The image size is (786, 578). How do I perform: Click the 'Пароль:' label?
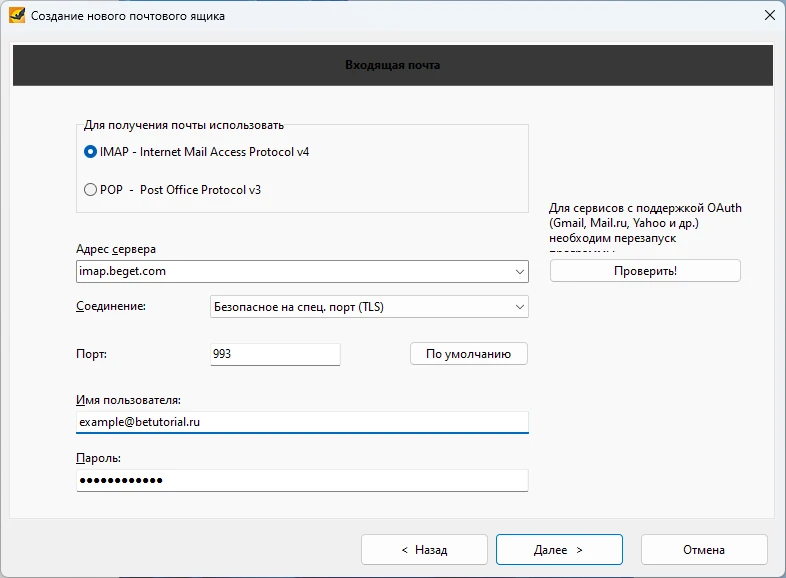[98, 458]
